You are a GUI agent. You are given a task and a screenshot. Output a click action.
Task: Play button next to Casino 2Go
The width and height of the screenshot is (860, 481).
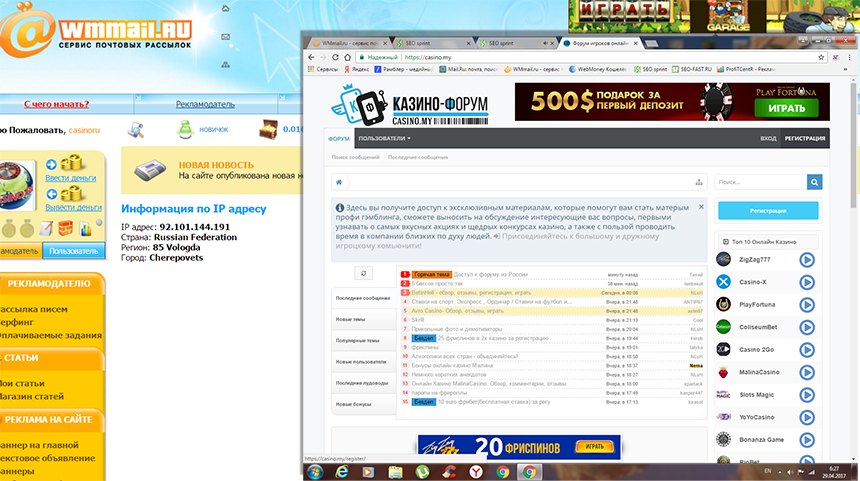click(x=807, y=350)
